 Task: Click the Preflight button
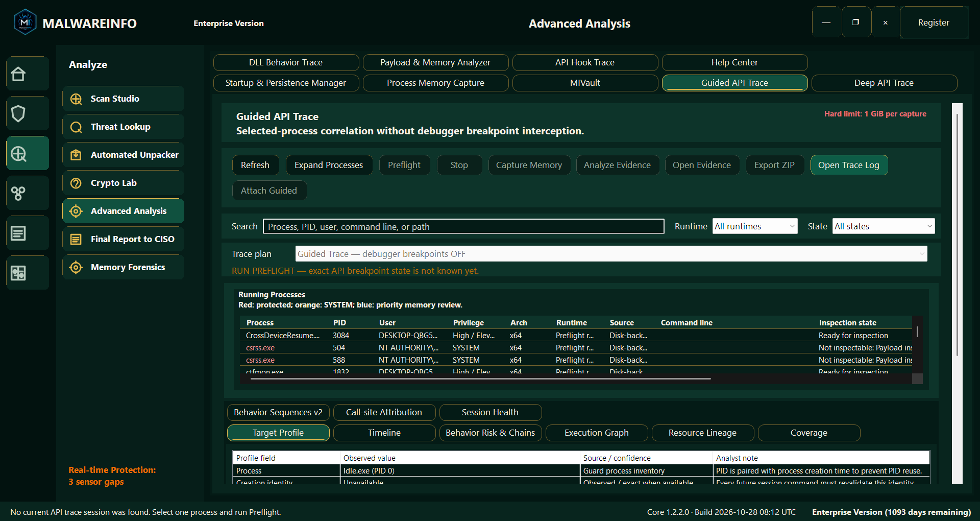[404, 165]
